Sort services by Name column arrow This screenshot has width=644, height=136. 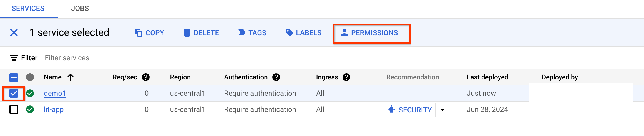[x=71, y=77]
